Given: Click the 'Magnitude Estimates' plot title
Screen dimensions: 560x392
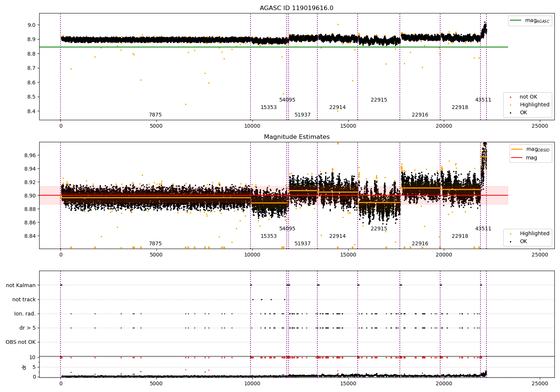Looking at the screenshot, I should tap(297, 137).
